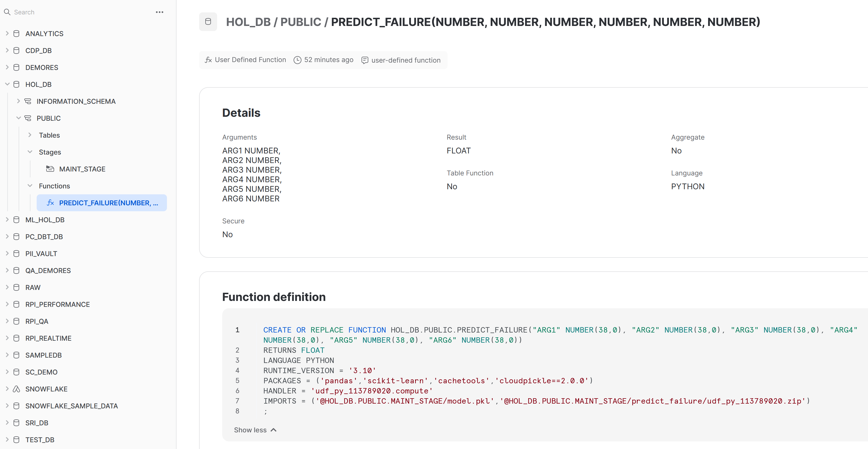Expand the ML_HOL_DB database
Image resolution: width=868 pixels, height=449 pixels.
(7, 220)
